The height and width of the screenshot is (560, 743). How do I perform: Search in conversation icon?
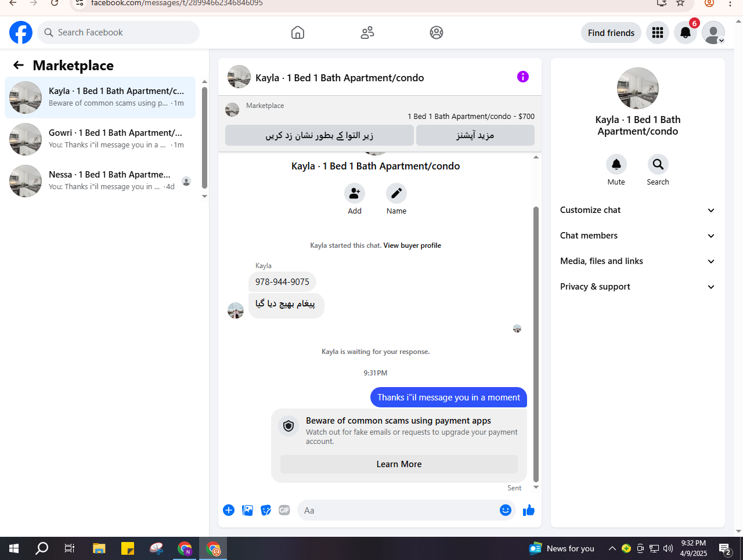[658, 164]
